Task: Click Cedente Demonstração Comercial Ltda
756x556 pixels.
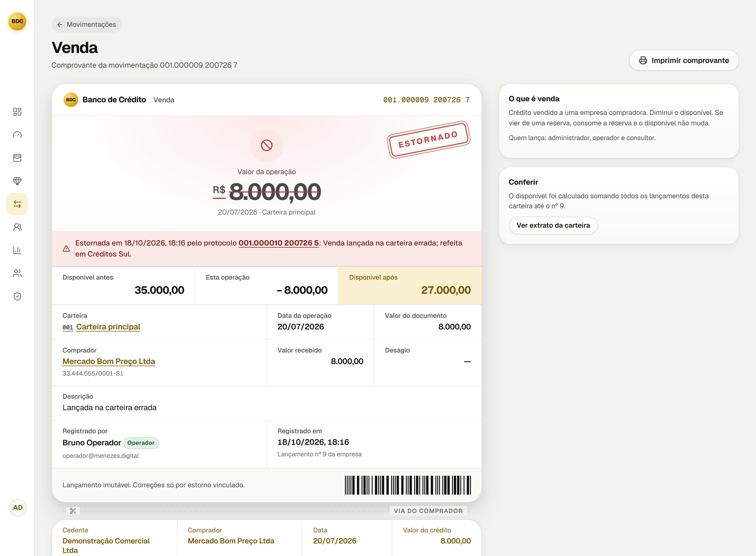Action: (106, 546)
